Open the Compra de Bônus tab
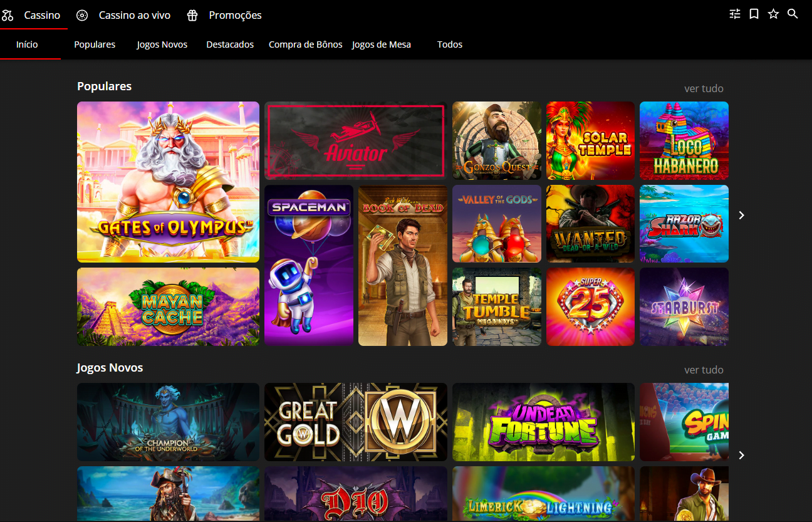This screenshot has height=522, width=812. (305, 44)
